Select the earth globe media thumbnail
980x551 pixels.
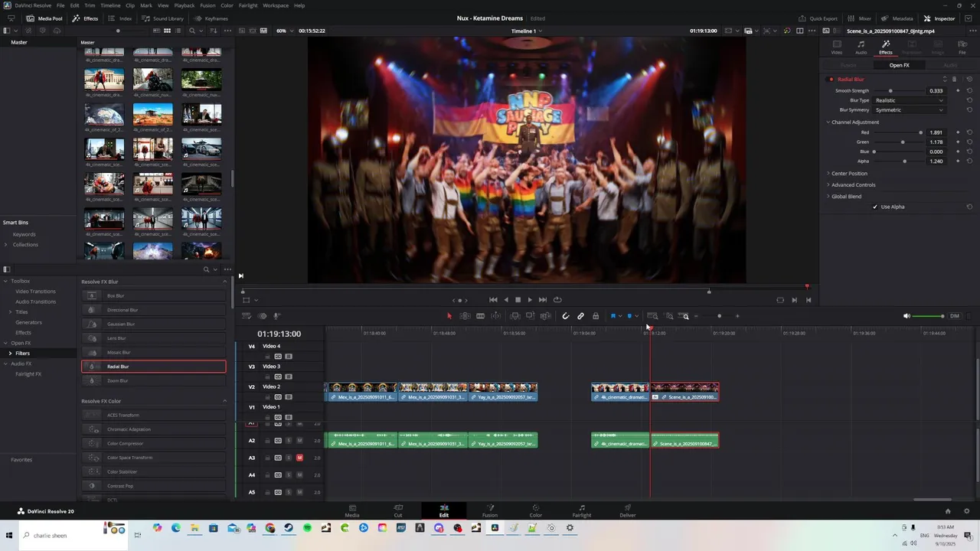pos(104,116)
